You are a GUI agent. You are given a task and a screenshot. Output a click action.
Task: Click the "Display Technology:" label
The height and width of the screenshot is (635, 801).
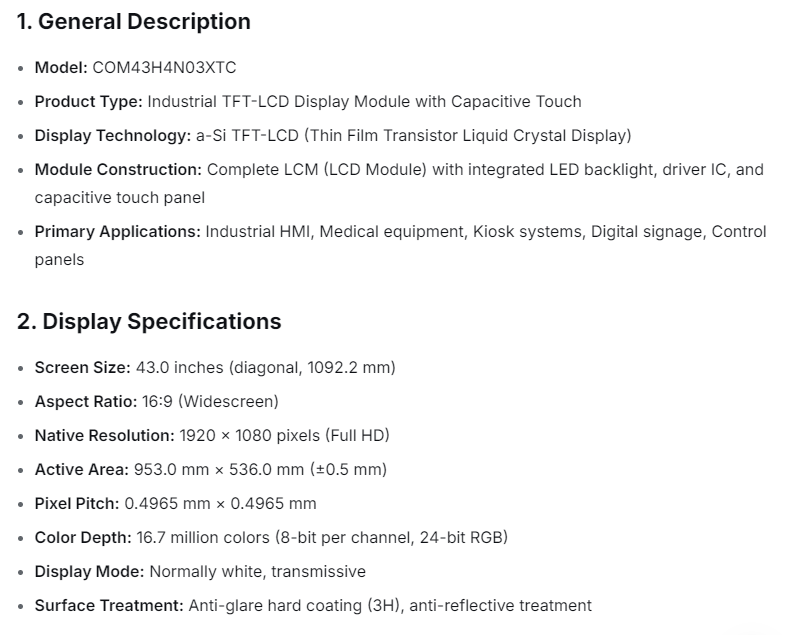coord(113,135)
